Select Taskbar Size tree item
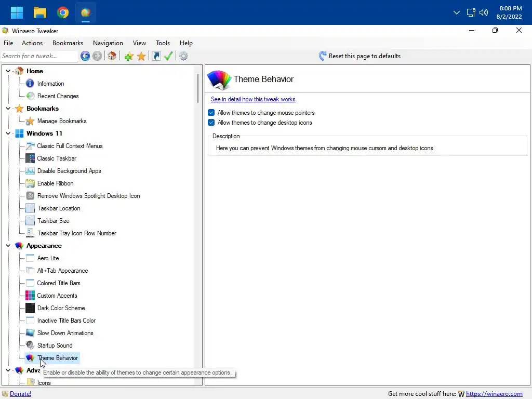 point(54,221)
